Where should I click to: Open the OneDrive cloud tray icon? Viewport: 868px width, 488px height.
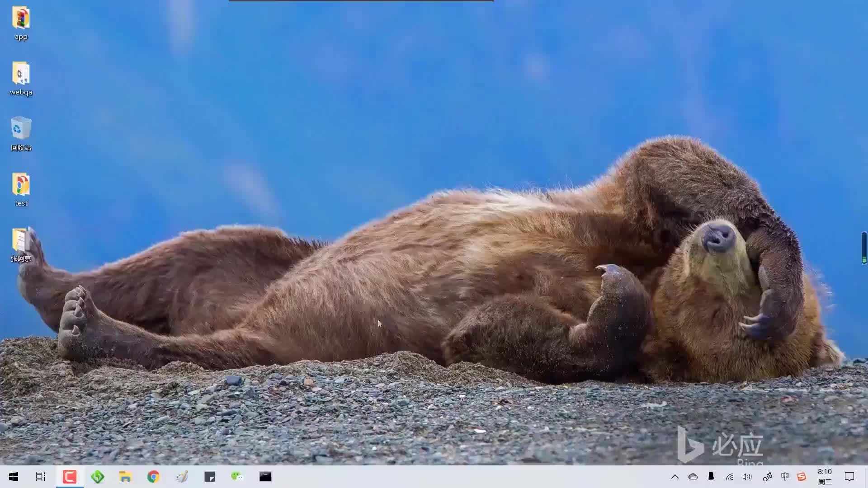[x=693, y=477]
